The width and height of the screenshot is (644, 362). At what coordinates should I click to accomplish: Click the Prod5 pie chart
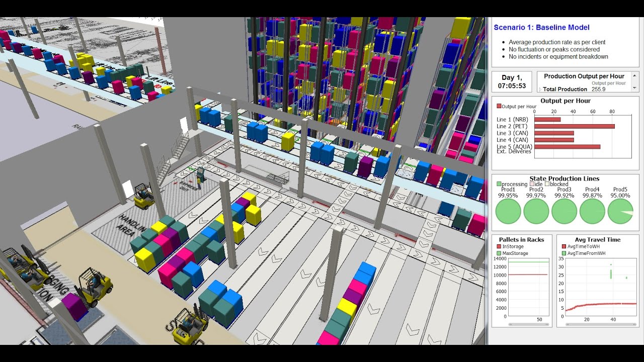620,211
